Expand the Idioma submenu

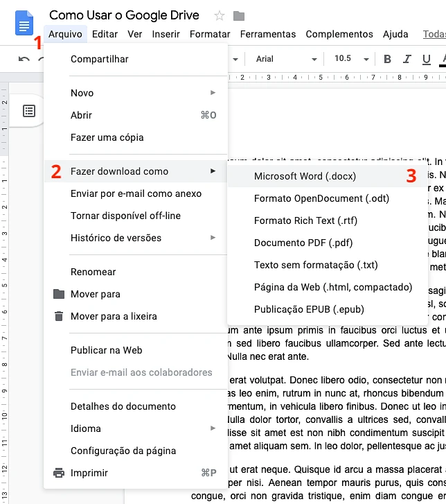click(x=213, y=428)
